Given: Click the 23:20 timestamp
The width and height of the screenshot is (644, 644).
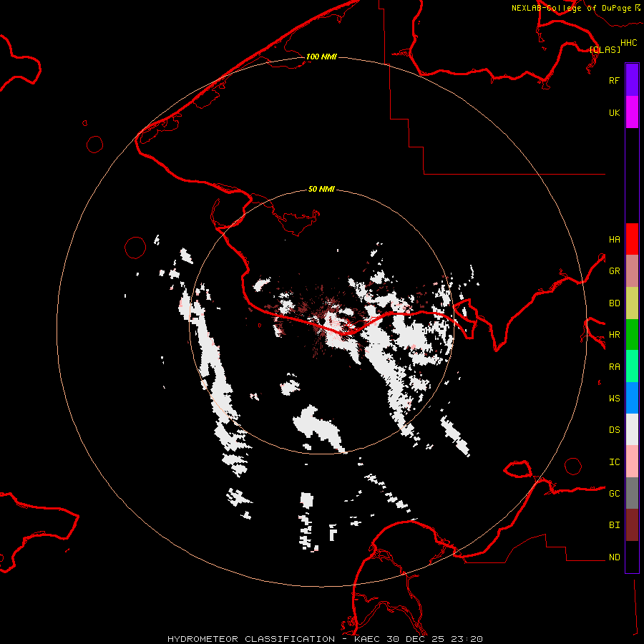Looking at the screenshot, I should pyautogui.click(x=467, y=639).
